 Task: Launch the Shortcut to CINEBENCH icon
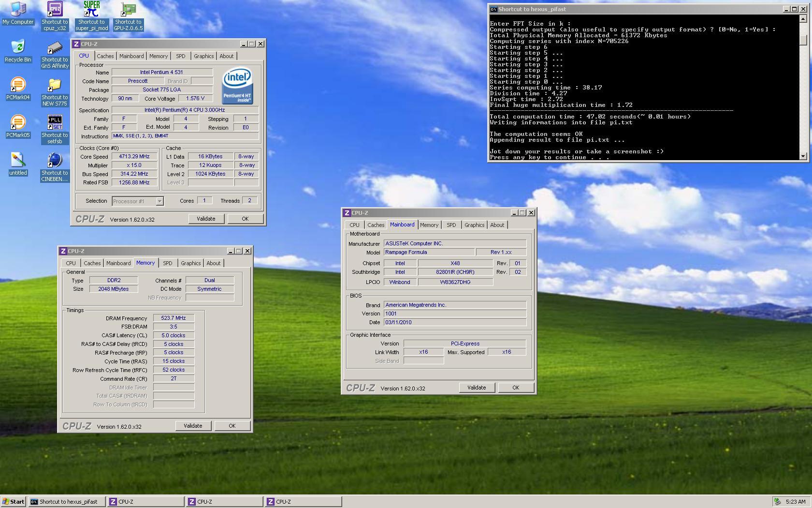point(55,167)
